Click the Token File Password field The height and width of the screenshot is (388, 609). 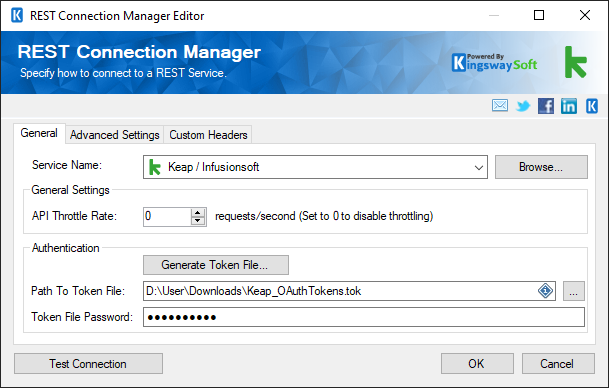click(364, 317)
